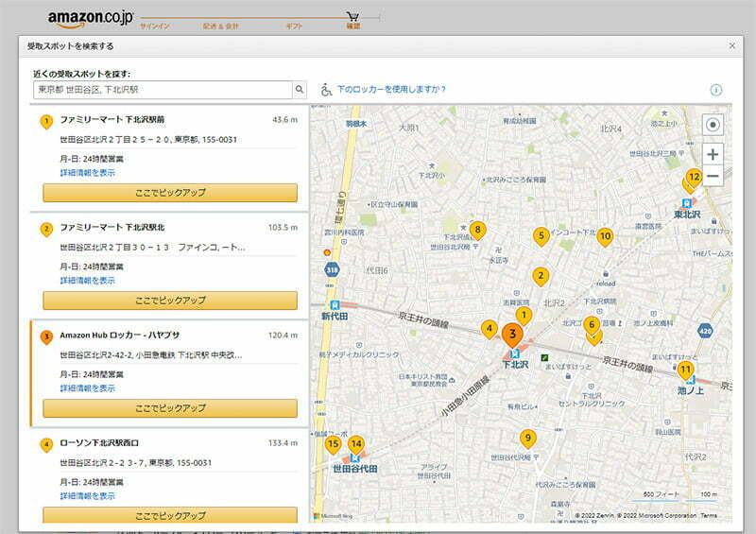Select map pin number 14
Screen dimensions: 756x534
[x=356, y=445]
